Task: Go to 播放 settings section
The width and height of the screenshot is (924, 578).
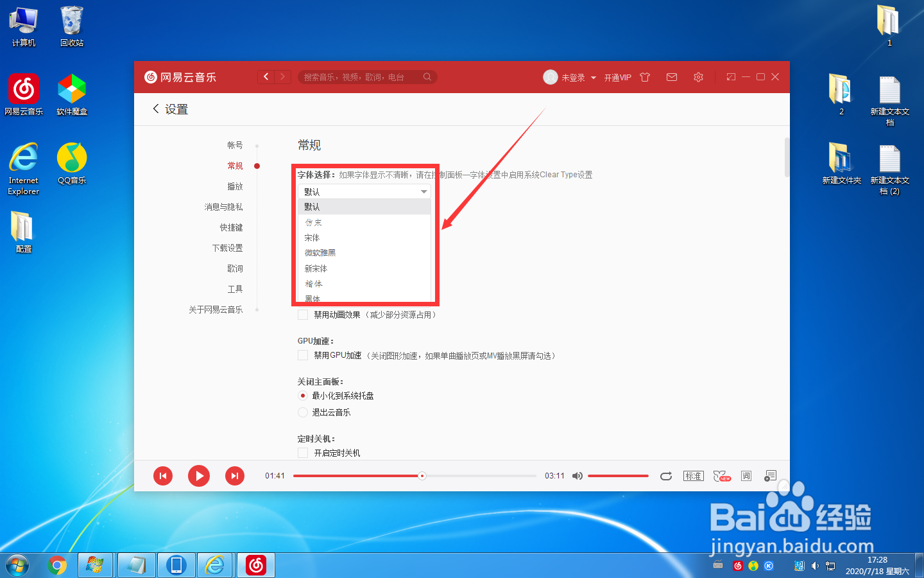Action: (235, 186)
